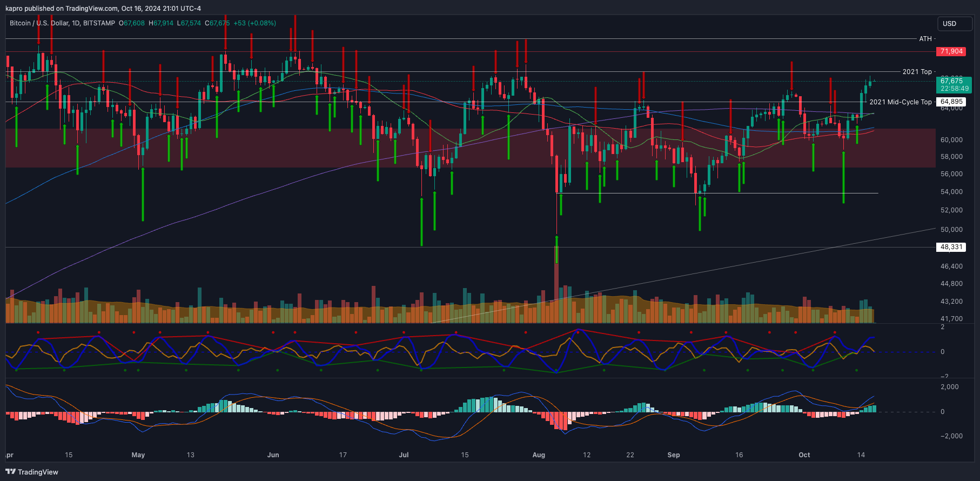Click the white 48,331 price label

point(951,247)
